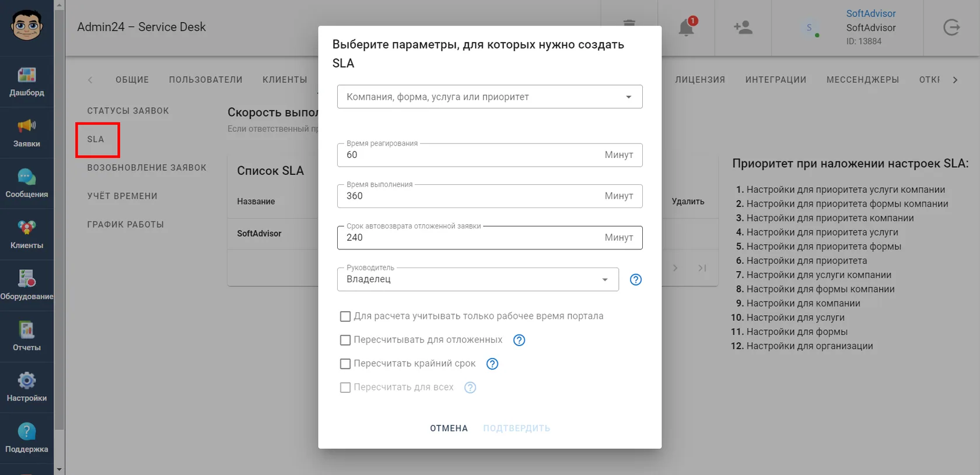Screen dimensions: 980x475
Task: Open help icon for Пересчитать крайний срок
Action: tap(492, 364)
